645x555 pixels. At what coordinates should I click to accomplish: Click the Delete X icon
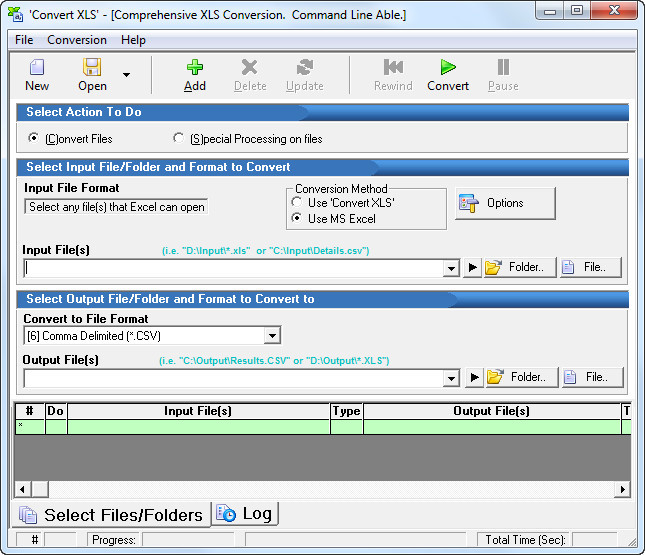pos(250,67)
